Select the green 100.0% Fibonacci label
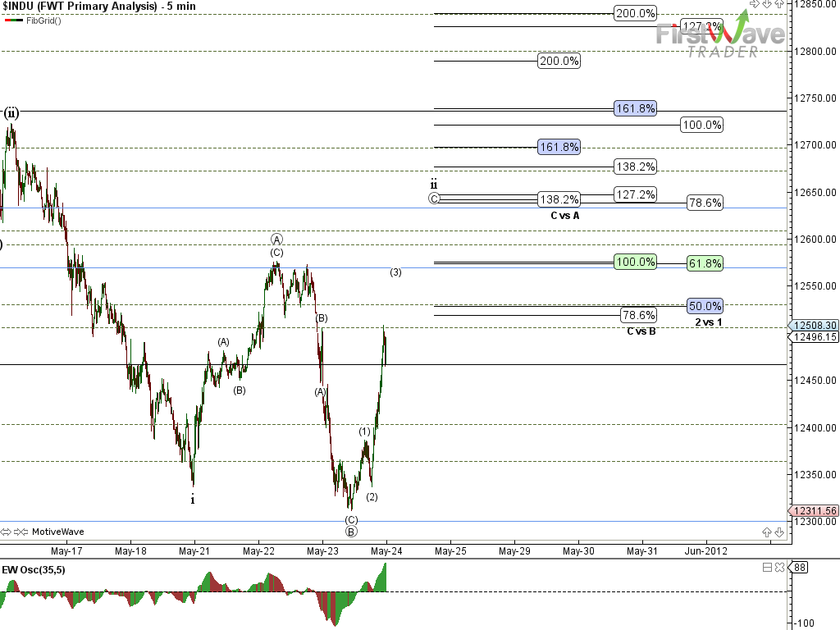This screenshot has height=630, width=840. pos(635,262)
